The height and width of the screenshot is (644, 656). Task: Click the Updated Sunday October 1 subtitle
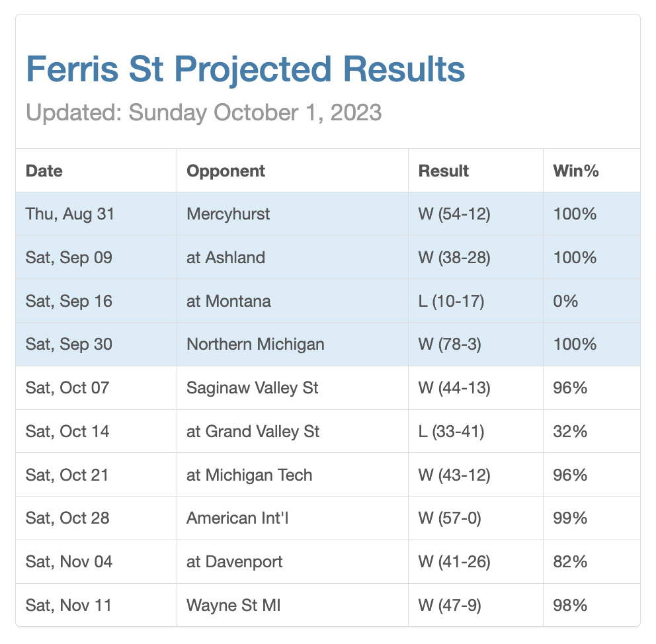[x=204, y=112]
